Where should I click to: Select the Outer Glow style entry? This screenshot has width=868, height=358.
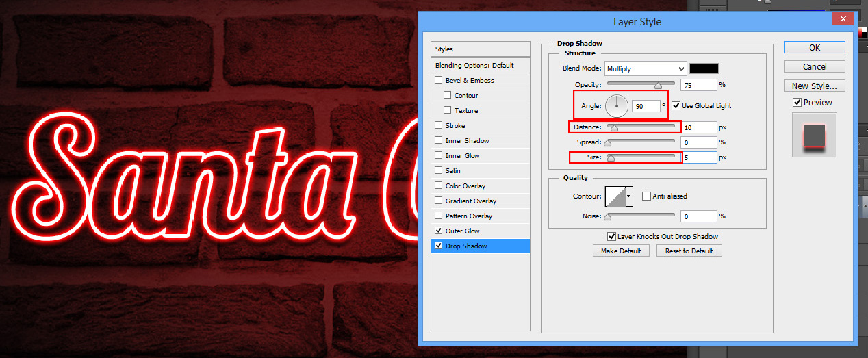tap(463, 231)
